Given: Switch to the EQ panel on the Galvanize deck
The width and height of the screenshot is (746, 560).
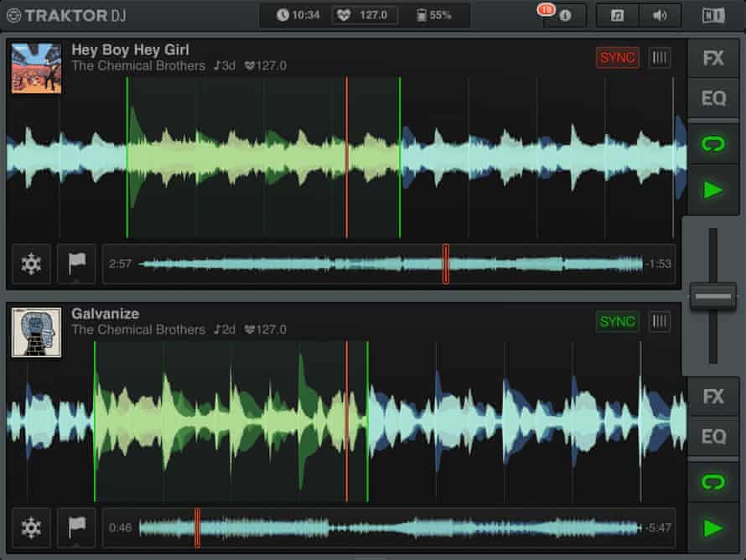Looking at the screenshot, I should 712,438.
